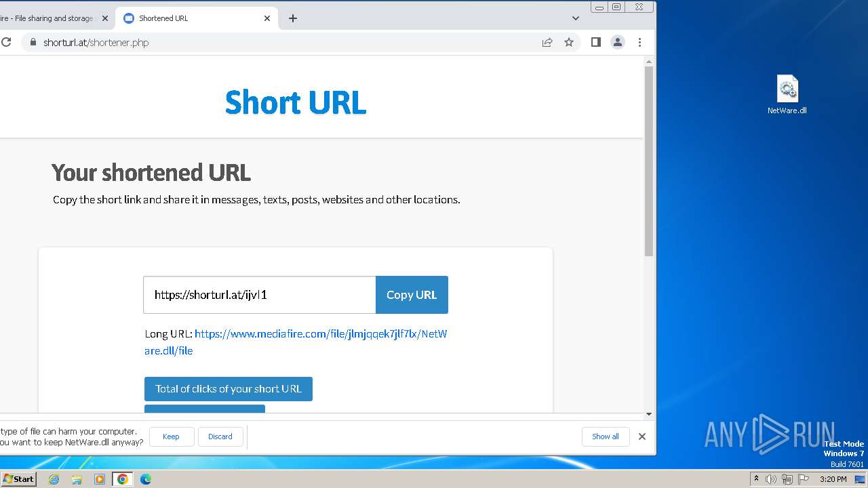Close the Shortened URL tab
Image resolution: width=868 pixels, height=488 pixels.
click(267, 18)
